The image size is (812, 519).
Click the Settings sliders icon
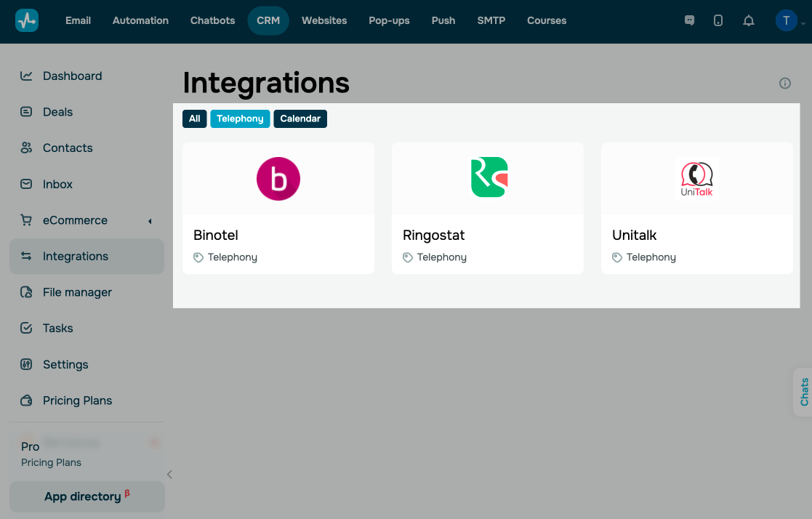(26, 364)
